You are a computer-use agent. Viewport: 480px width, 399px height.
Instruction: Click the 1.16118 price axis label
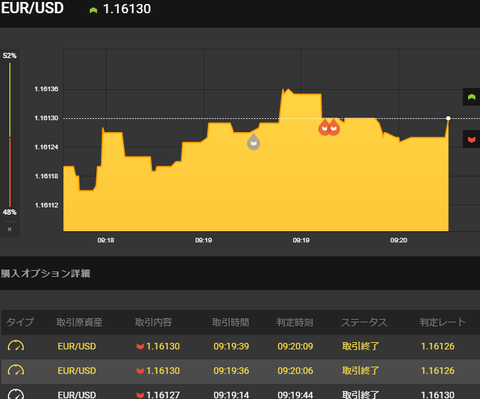pyautogui.click(x=46, y=176)
